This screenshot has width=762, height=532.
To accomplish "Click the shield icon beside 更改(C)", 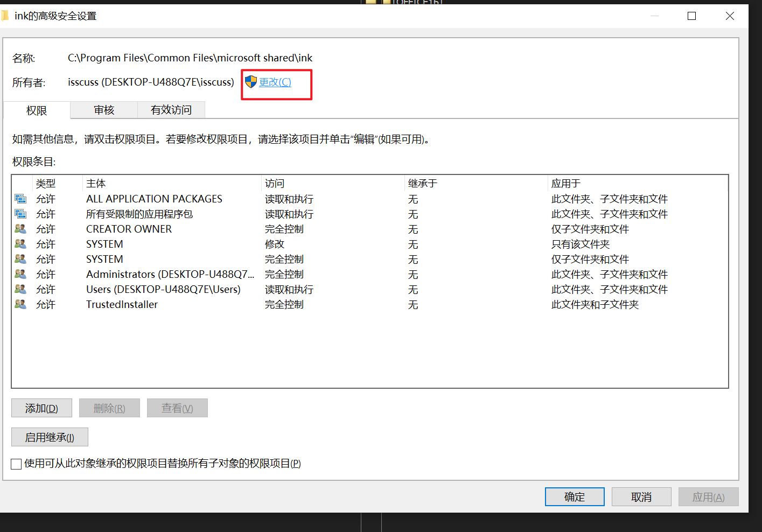I will pos(251,82).
